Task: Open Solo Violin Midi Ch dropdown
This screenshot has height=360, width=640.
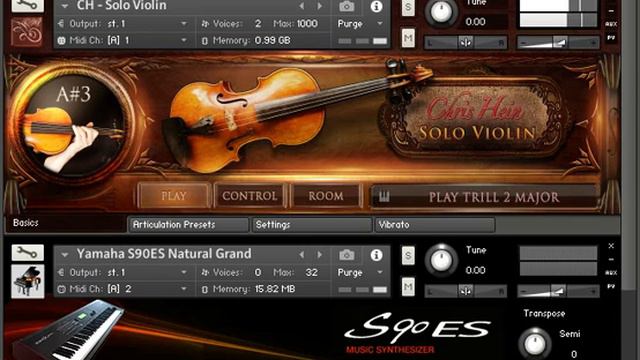Action: (x=184, y=40)
